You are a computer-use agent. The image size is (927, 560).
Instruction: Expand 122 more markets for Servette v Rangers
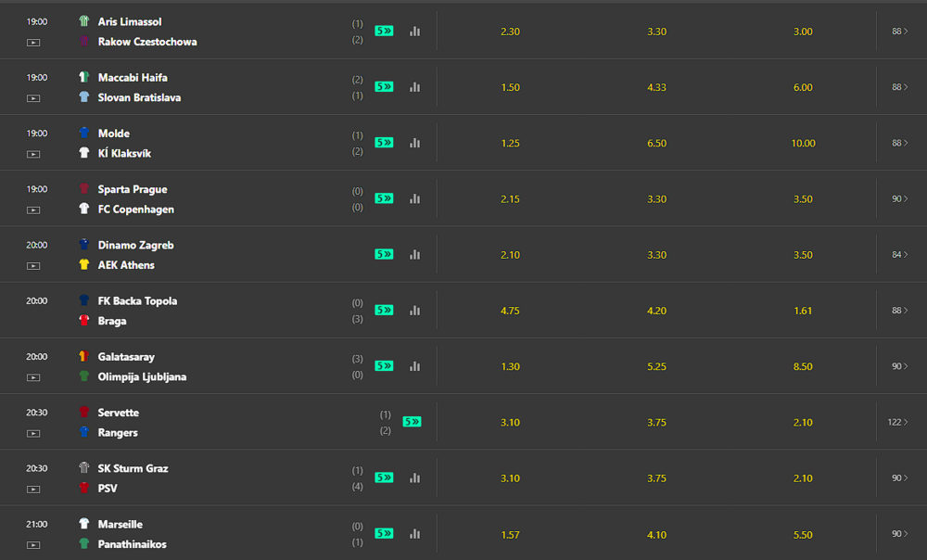[897, 422]
